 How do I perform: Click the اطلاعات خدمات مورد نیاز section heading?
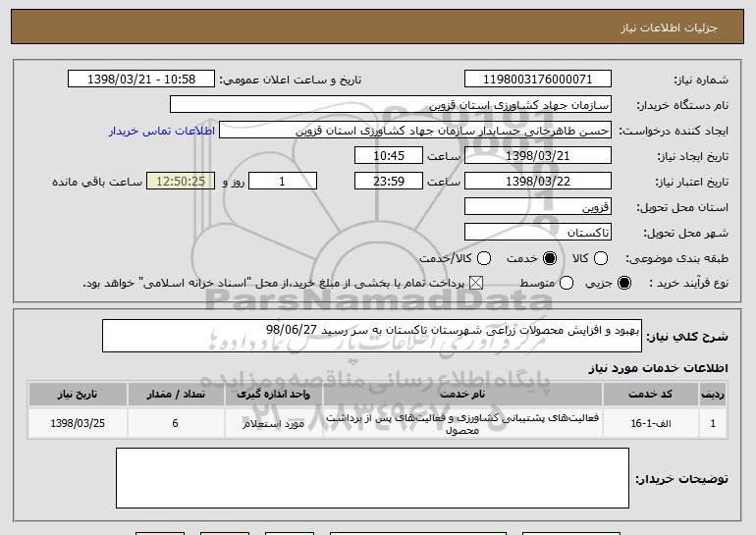pos(658,368)
